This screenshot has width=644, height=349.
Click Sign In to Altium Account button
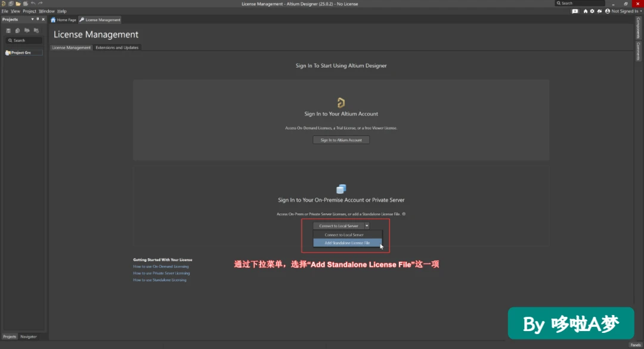click(x=341, y=140)
